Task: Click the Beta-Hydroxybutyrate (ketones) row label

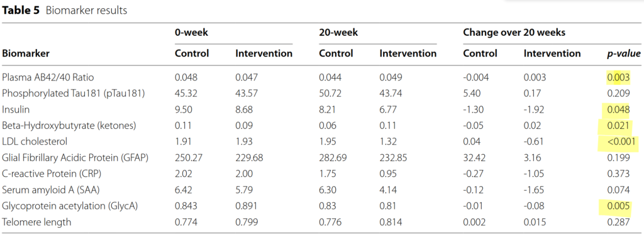Action: [69, 126]
